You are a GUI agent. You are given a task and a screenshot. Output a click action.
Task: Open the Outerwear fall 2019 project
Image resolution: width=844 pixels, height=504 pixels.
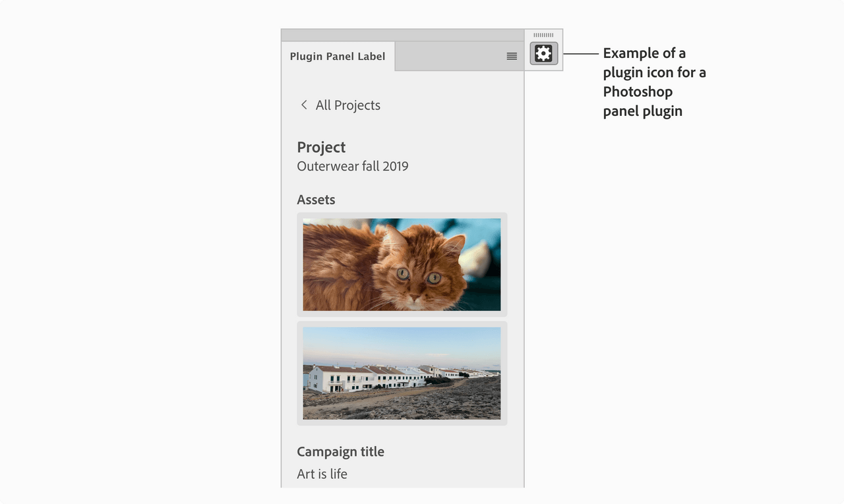click(353, 166)
